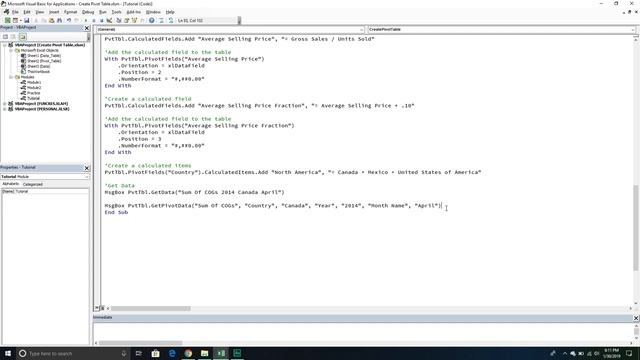
Task: Select the Practice module in project tree
Action: (x=33, y=93)
